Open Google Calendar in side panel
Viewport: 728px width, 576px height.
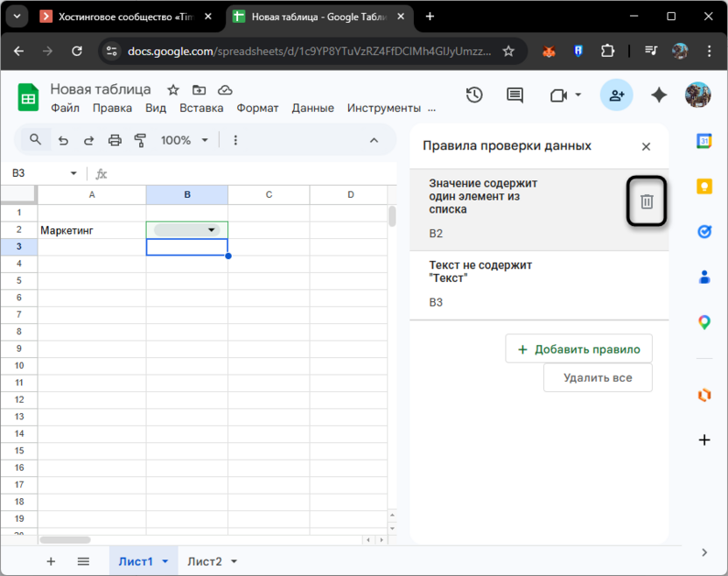(704, 141)
